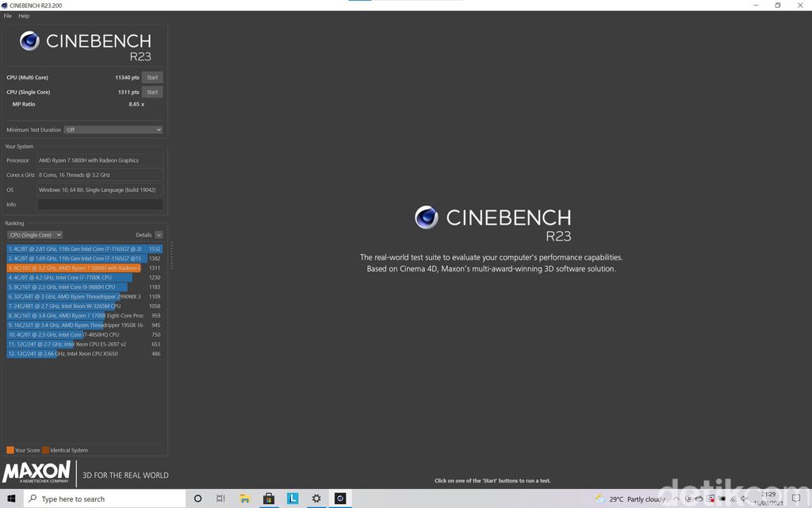This screenshot has width=812, height=508.
Task: Select ranking row Xeon E5-2697 v2
Action: (84, 344)
